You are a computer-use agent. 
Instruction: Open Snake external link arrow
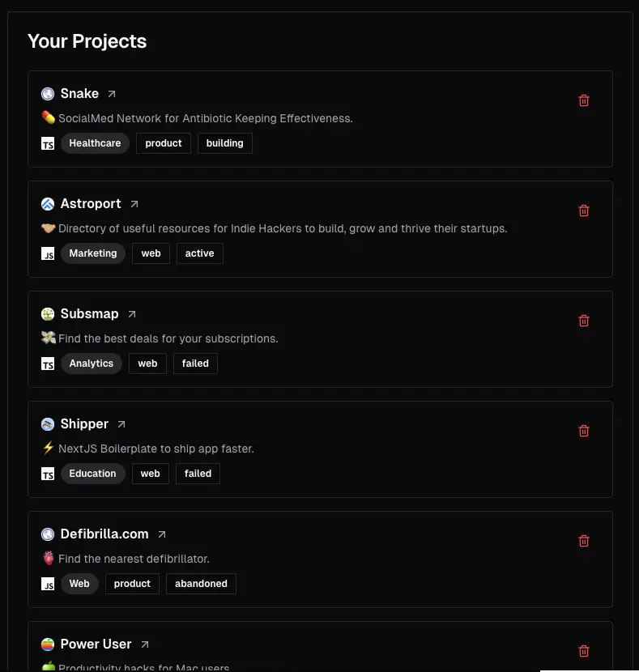pos(112,94)
